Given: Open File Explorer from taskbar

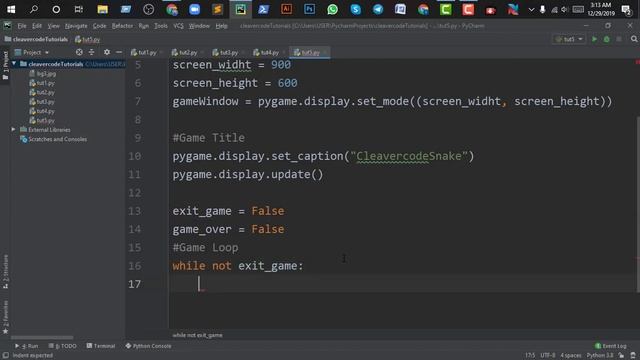Looking at the screenshot, I should tap(102, 9).
